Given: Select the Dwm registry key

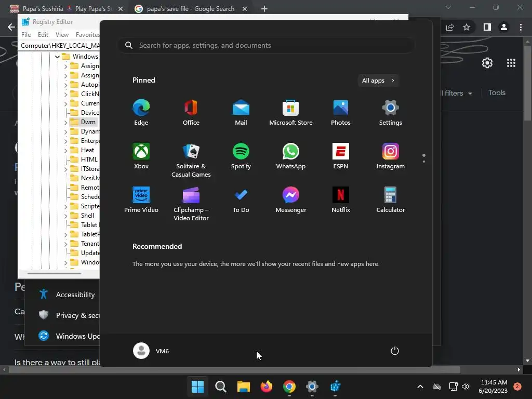Looking at the screenshot, I should (88, 122).
